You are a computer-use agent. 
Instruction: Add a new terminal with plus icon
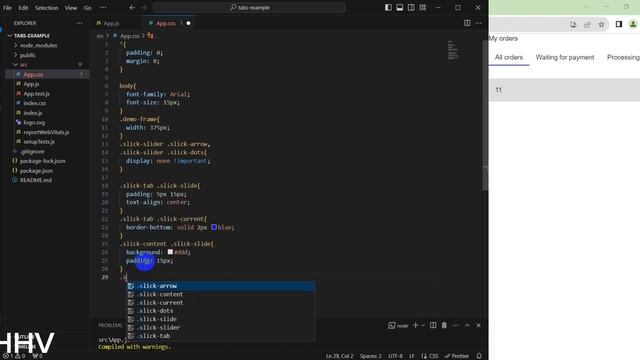[416, 325]
